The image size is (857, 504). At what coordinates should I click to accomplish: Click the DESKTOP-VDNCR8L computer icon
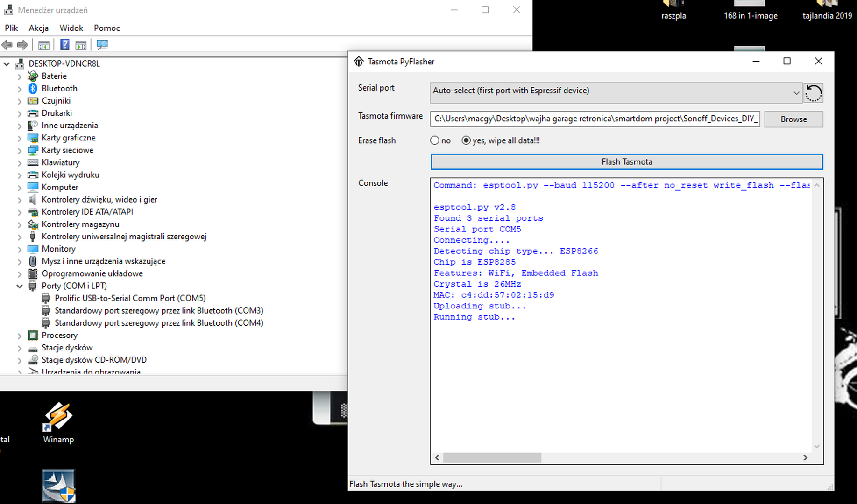20,63
